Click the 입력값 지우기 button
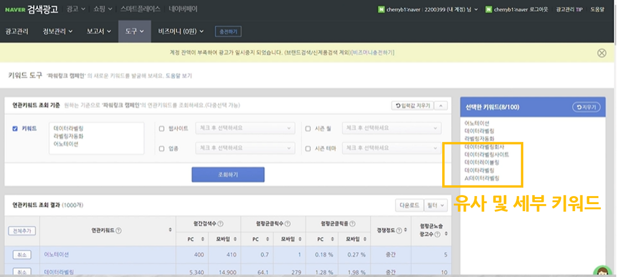The height and width of the screenshot is (277, 644). [x=413, y=106]
